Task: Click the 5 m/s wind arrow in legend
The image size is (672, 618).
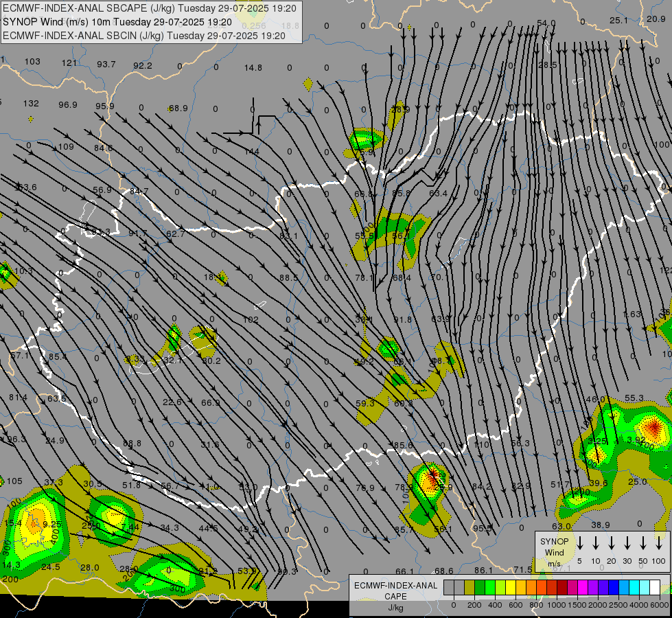Action: coord(580,543)
